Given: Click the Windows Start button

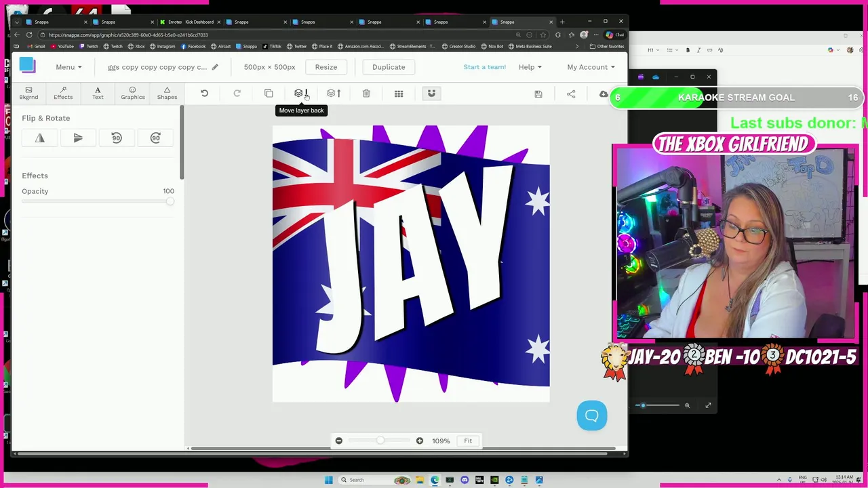Looking at the screenshot, I should 329,480.
